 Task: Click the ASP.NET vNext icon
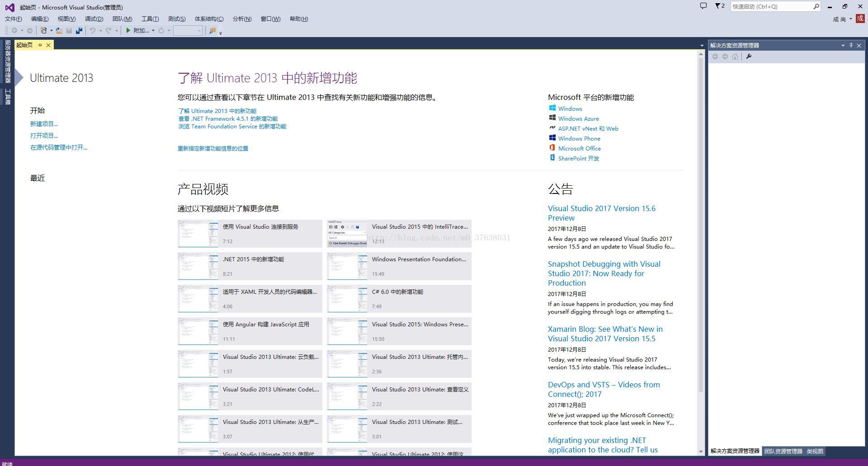(552, 128)
